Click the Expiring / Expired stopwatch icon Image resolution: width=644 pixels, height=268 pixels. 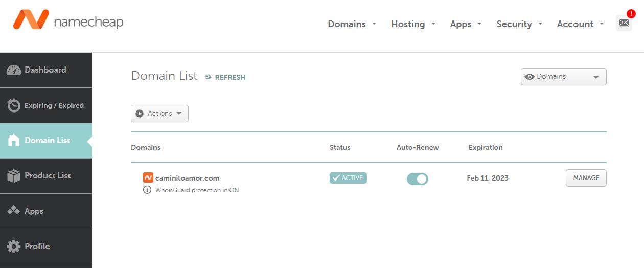pyautogui.click(x=14, y=105)
